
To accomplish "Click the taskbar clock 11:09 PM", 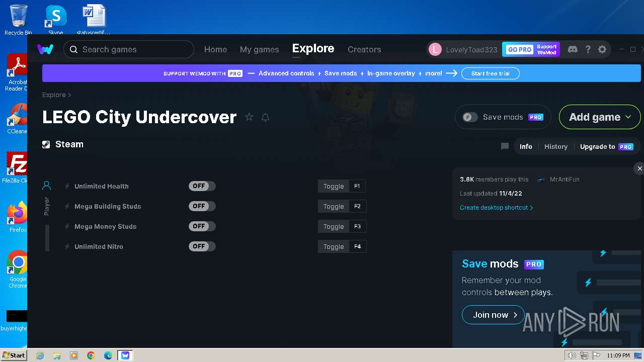I will (x=618, y=355).
